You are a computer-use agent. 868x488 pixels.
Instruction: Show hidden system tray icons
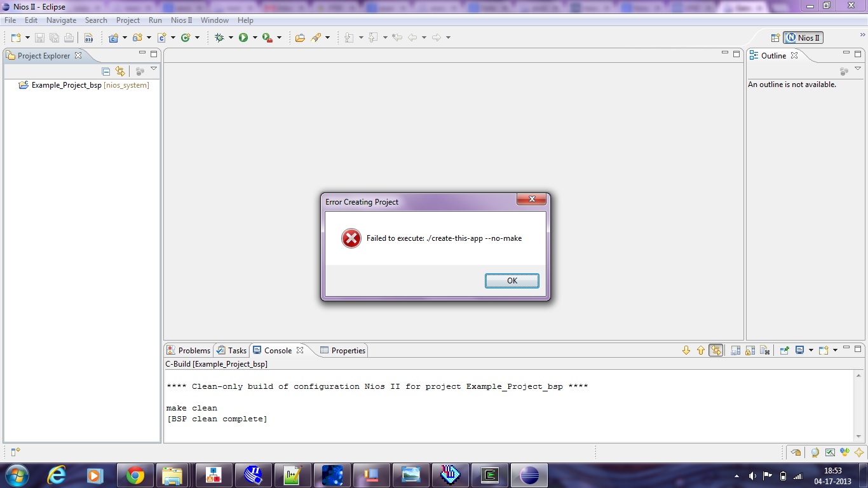coord(736,476)
